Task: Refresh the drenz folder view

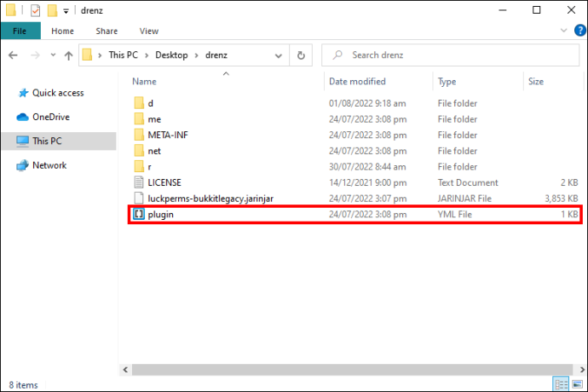Action: (301, 55)
